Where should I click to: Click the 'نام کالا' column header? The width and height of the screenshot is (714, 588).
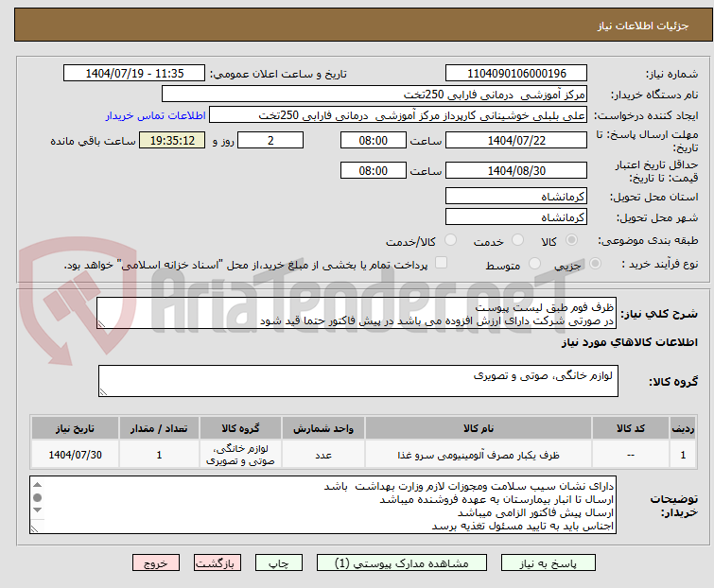pyautogui.click(x=479, y=428)
